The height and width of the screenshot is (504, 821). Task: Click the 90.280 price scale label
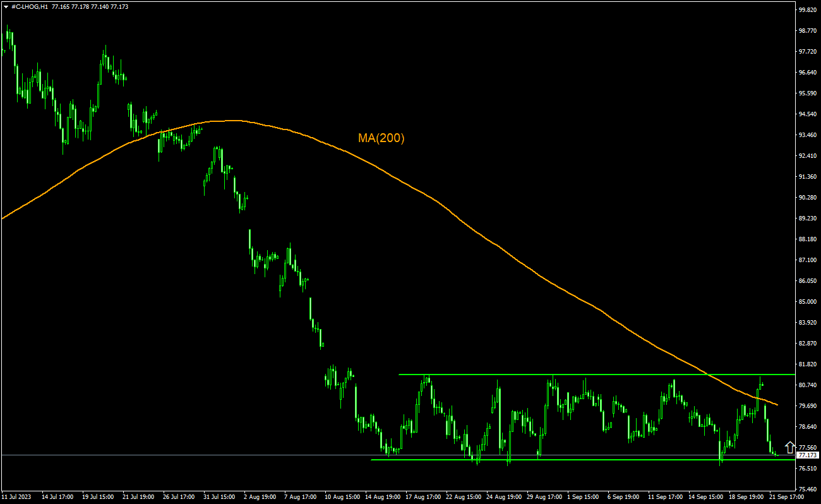[x=808, y=198]
